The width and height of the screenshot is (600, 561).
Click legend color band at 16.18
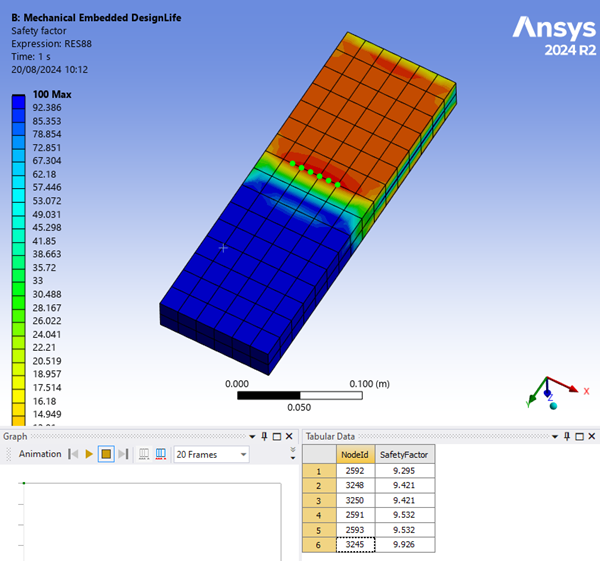(x=18, y=408)
